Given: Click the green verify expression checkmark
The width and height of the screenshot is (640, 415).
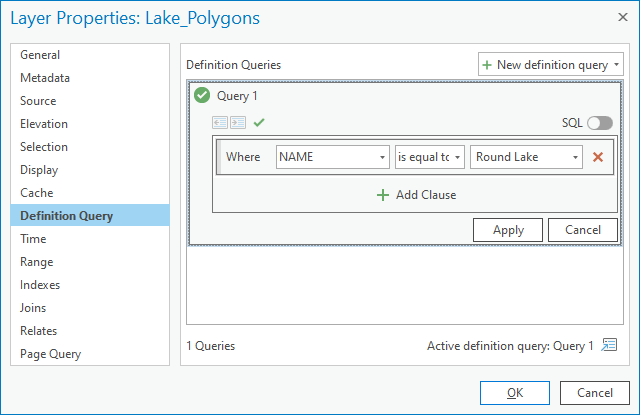Looking at the screenshot, I should tap(259, 122).
